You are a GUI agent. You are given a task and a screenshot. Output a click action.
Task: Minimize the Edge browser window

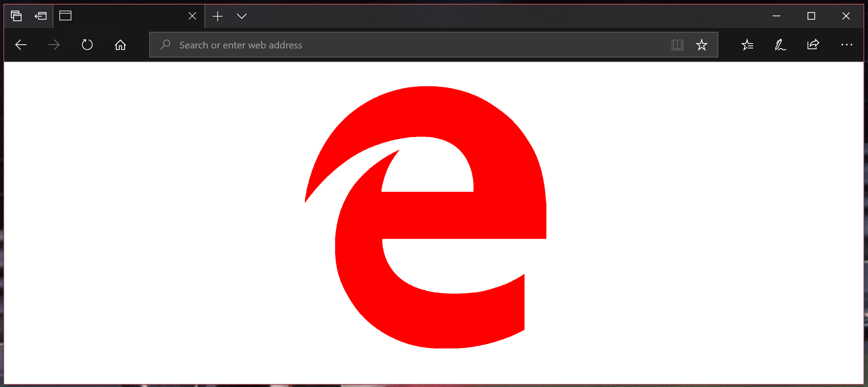coord(777,16)
